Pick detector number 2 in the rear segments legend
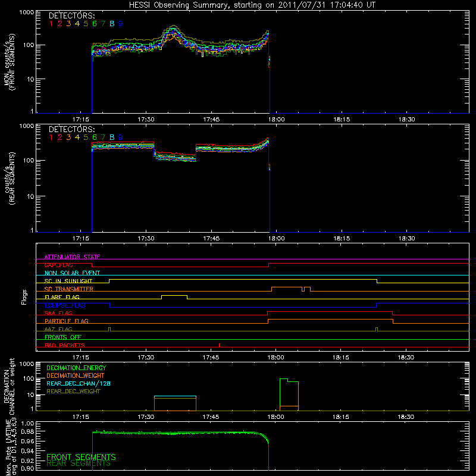Screen dimensions: 476x476 click(60, 137)
